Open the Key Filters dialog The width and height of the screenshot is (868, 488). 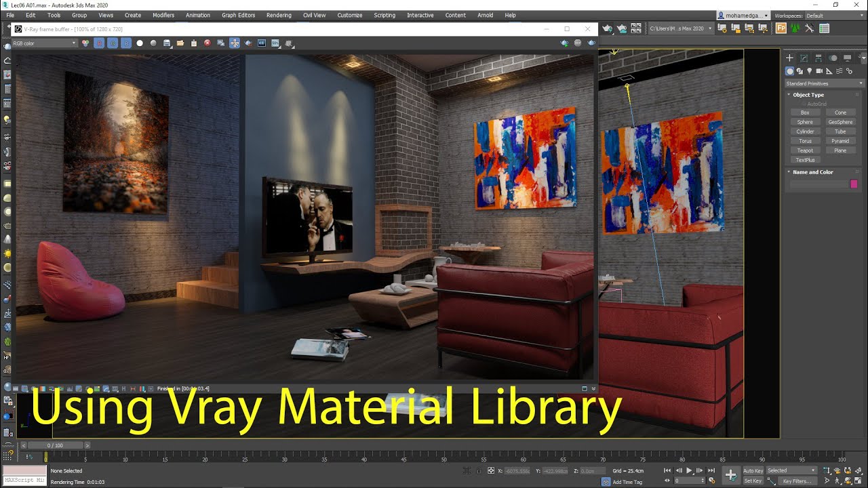pos(797,481)
